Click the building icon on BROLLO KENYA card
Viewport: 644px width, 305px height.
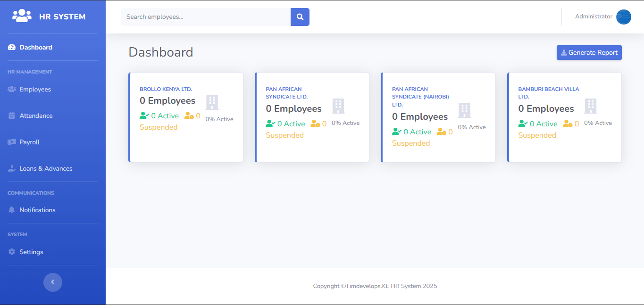click(212, 102)
